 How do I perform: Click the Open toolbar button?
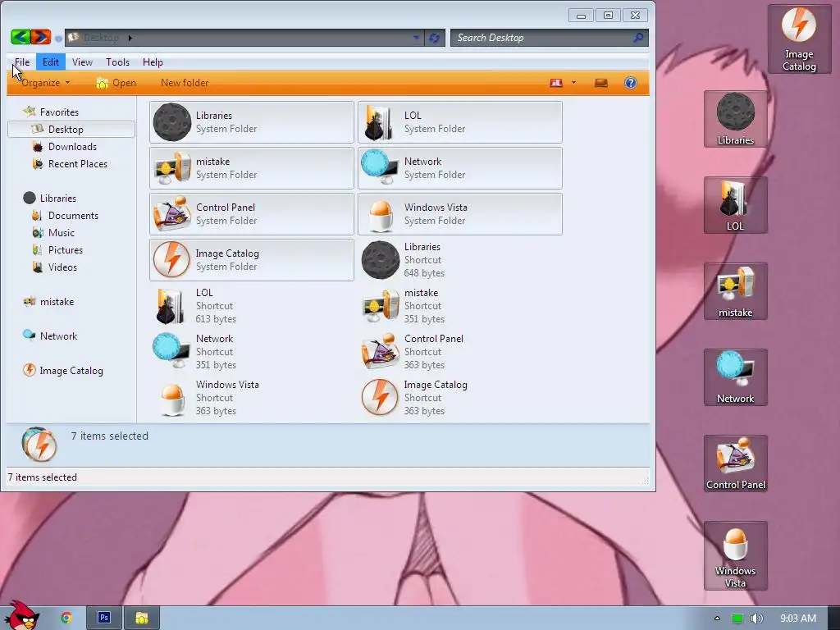click(x=116, y=83)
